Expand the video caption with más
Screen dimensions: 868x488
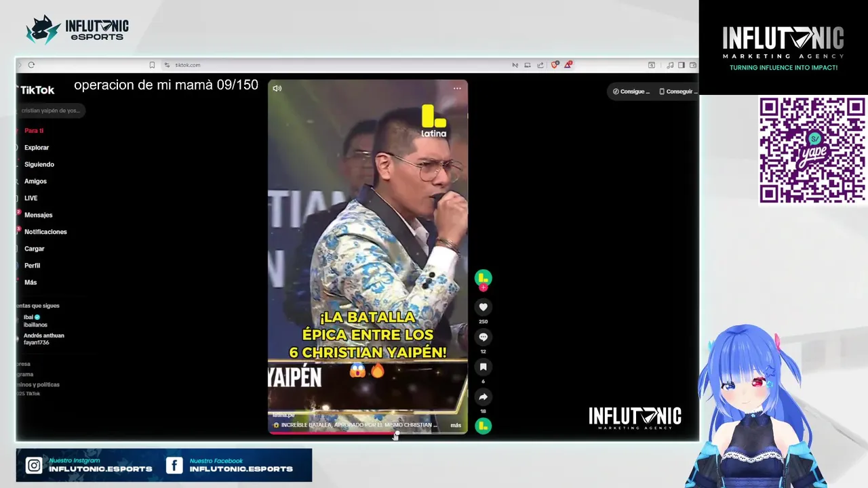(x=456, y=426)
